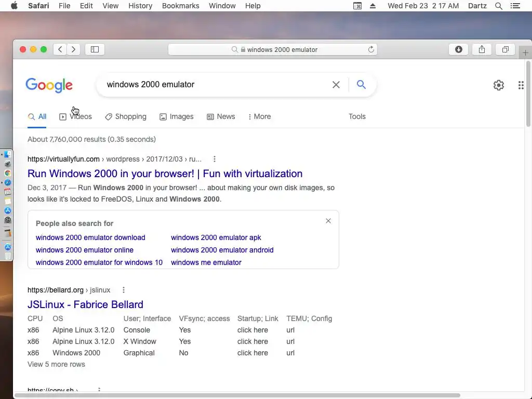Open Chrome from the dock

click(7, 174)
